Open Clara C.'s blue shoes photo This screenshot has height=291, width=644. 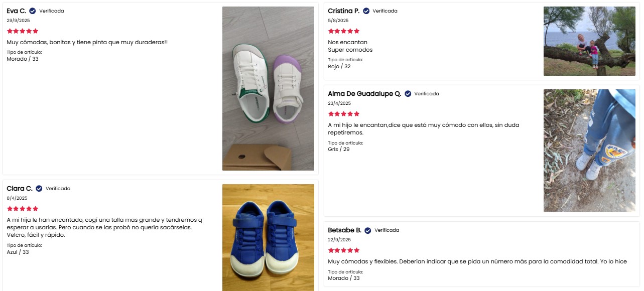click(x=268, y=237)
